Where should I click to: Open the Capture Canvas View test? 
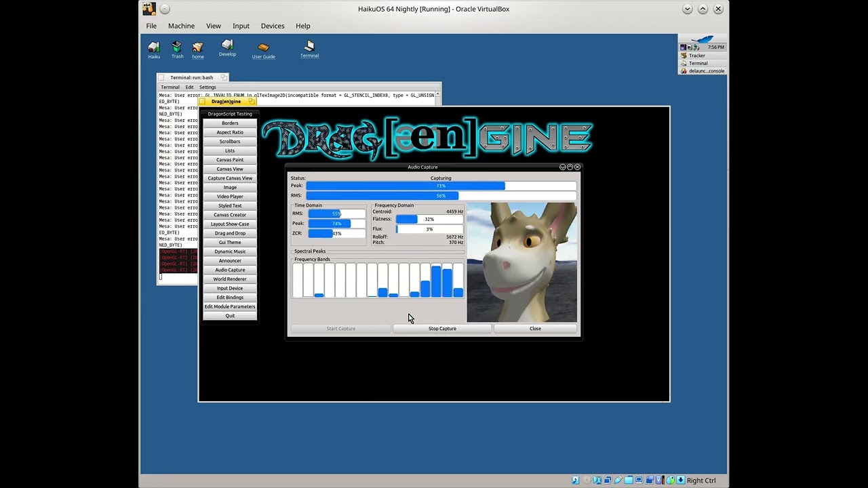click(x=230, y=178)
